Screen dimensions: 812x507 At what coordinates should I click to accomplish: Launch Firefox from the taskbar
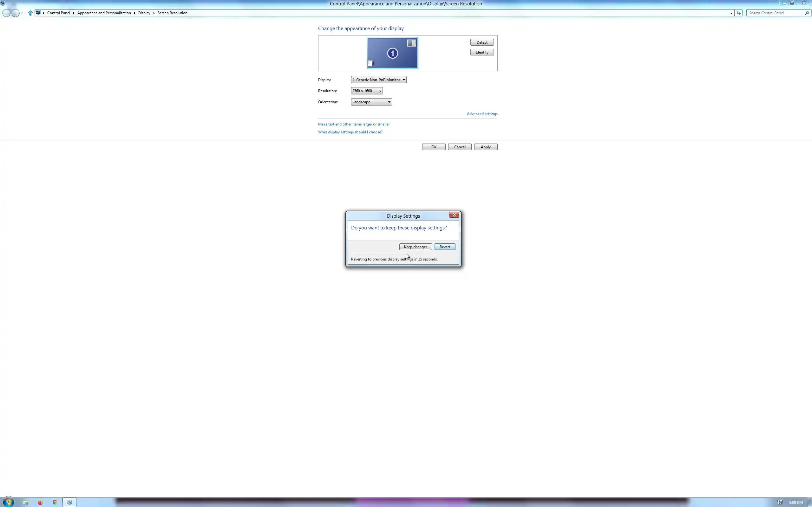click(x=40, y=502)
